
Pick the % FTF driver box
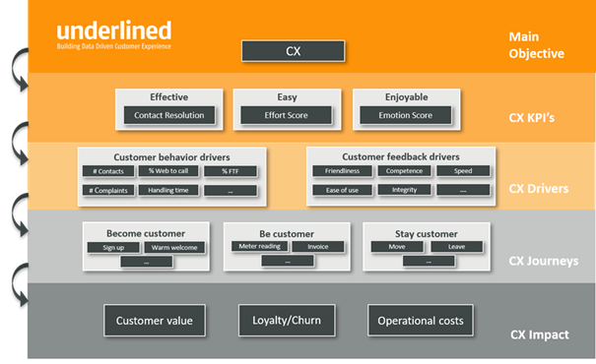[x=231, y=171]
